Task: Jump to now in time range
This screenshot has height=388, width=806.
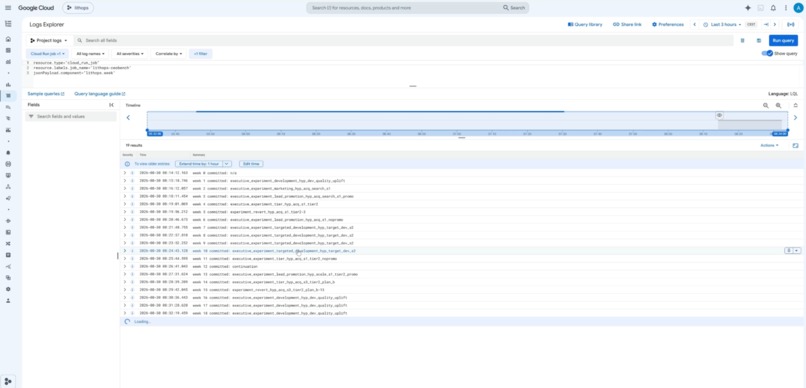Action: [766, 24]
